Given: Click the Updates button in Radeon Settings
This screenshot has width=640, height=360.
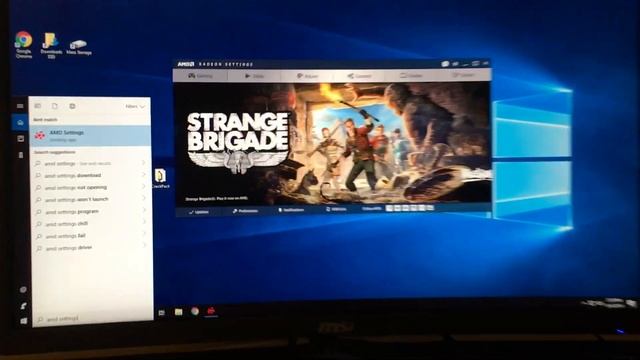Looking at the screenshot, I should 199,212.
